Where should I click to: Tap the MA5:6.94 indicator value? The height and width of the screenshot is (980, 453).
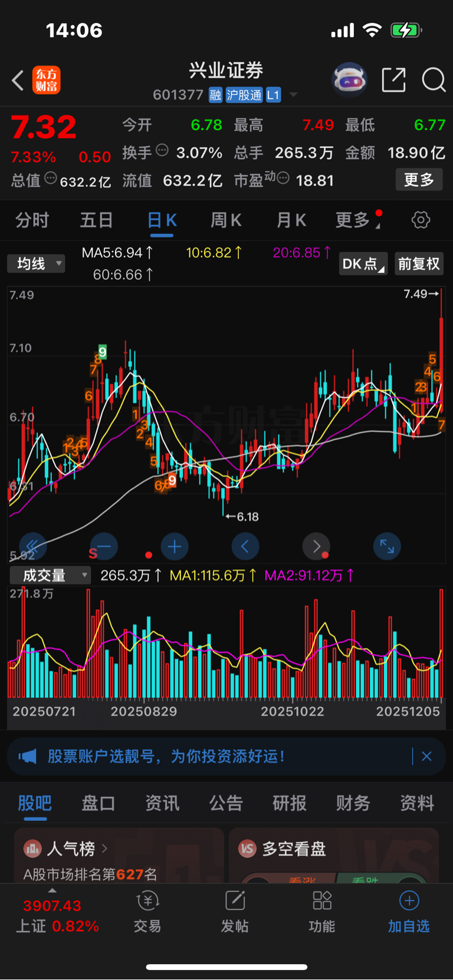click(x=117, y=253)
